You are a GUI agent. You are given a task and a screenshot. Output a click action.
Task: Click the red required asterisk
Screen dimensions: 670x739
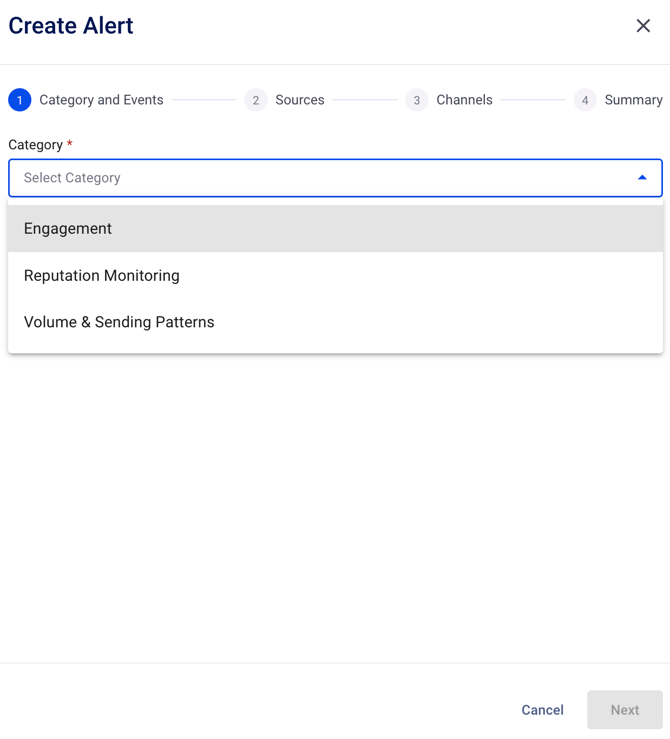tap(70, 145)
